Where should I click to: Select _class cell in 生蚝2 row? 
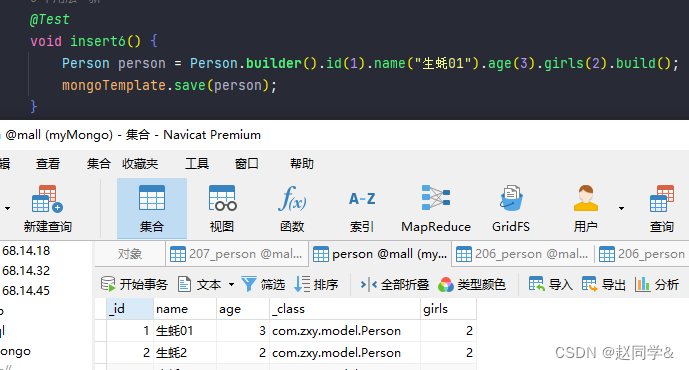tap(345, 353)
